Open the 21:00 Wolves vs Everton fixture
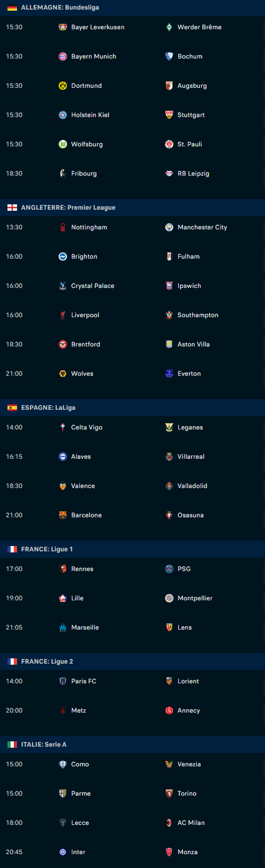 [x=132, y=374]
